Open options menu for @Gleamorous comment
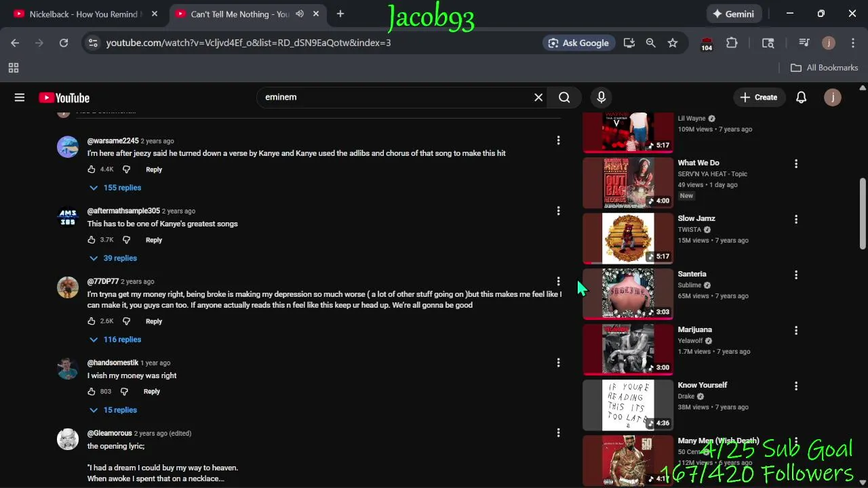Viewport: 868px width, 488px height. 558,432
